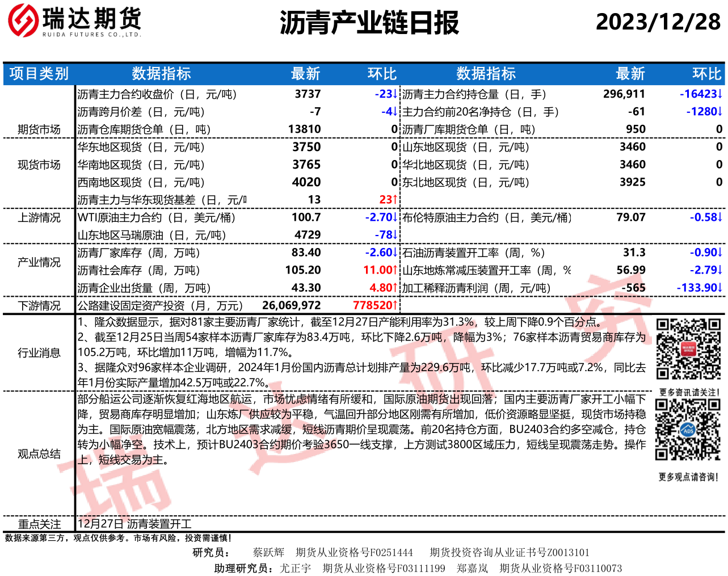Click the QR code above 更多观点请咨询
The image size is (728, 576).
(x=688, y=430)
